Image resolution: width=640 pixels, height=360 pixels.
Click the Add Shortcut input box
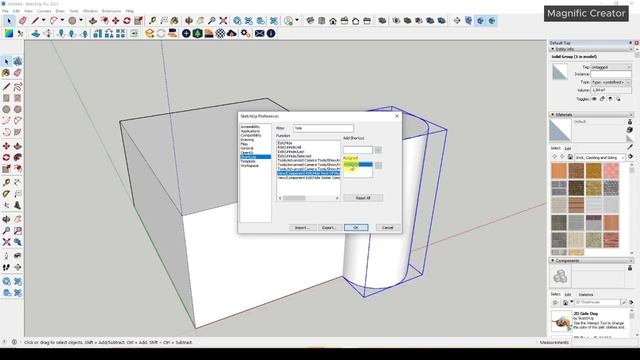pos(358,150)
